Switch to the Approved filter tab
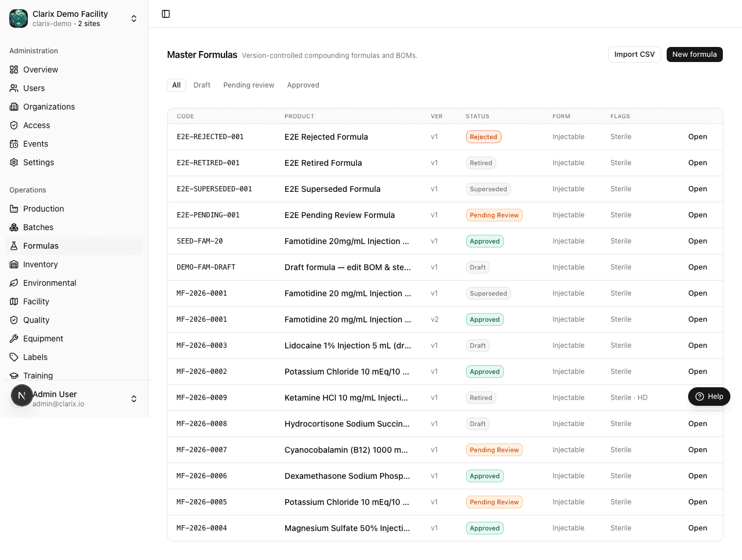The image size is (742, 560). [x=303, y=85]
